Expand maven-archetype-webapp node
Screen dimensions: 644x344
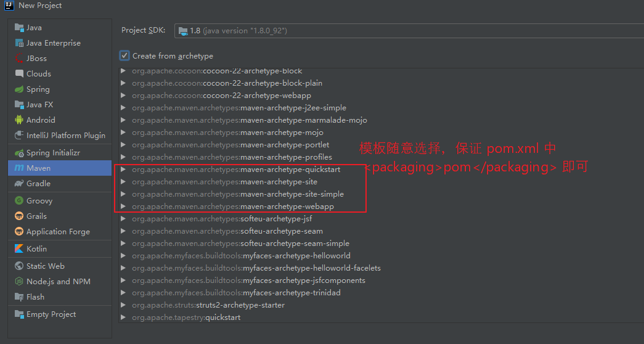pyautogui.click(x=123, y=207)
